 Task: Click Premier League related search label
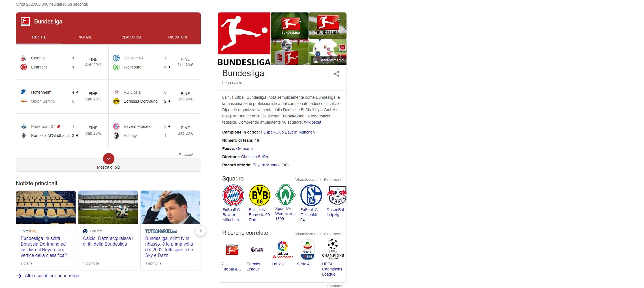pyautogui.click(x=253, y=266)
